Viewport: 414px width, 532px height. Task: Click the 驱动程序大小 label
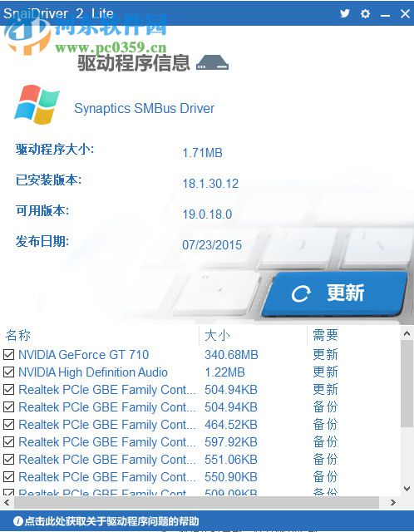(x=54, y=149)
